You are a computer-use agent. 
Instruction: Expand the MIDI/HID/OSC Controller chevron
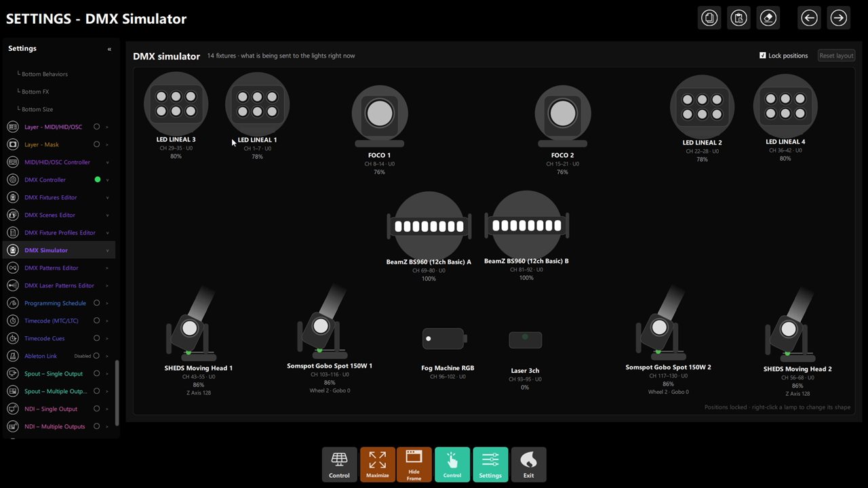pos(107,162)
